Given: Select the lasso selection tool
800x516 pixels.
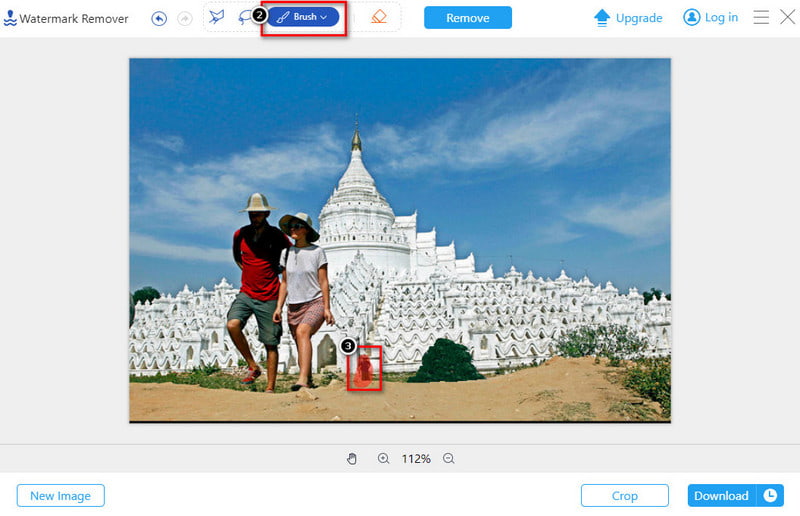Looking at the screenshot, I should tap(245, 17).
